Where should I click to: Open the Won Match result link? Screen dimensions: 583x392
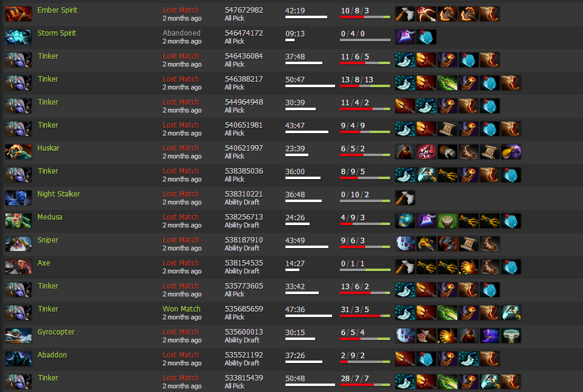181,309
